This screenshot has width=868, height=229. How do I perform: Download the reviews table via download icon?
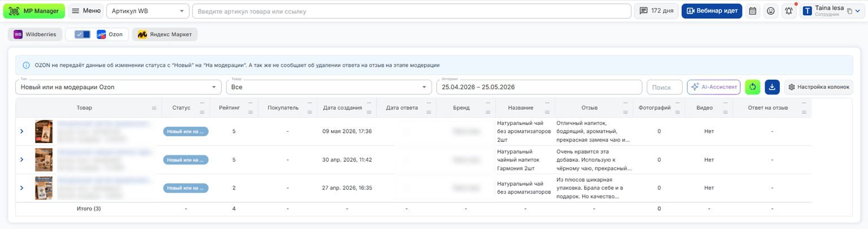(772, 87)
